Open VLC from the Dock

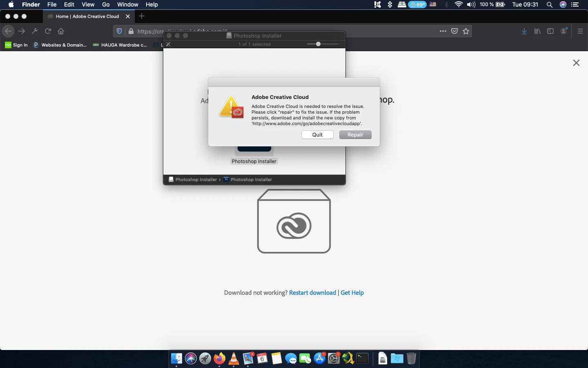pos(234,359)
